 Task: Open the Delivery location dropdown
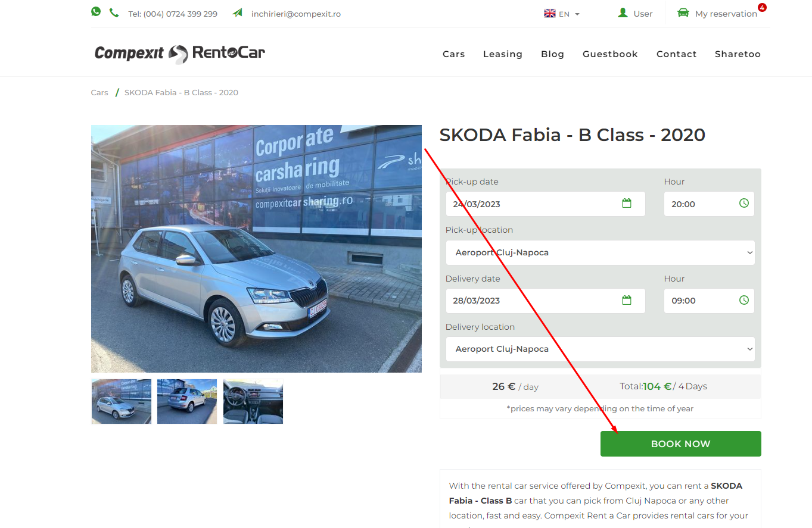pos(600,349)
